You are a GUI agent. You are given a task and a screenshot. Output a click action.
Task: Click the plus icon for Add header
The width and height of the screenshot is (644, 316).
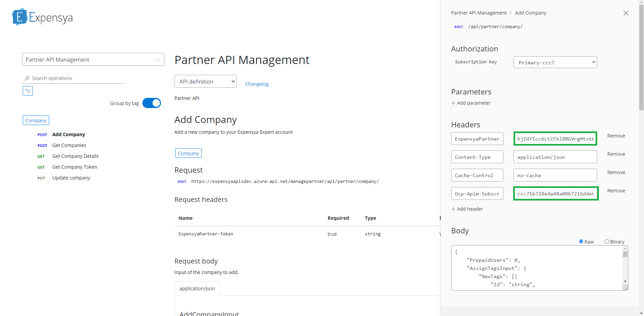[453, 209]
